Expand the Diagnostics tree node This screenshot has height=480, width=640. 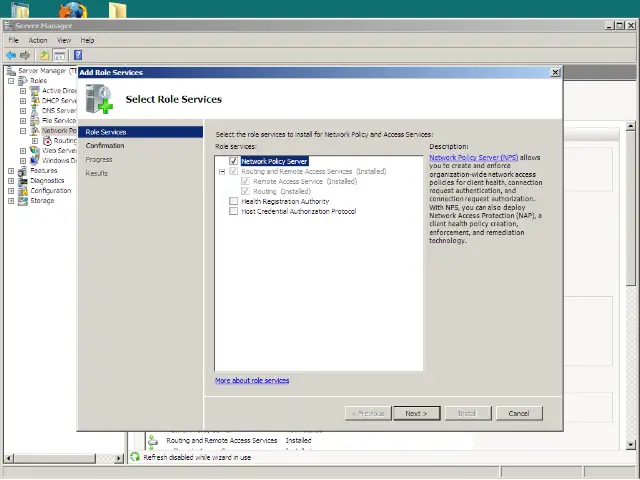click(x=11, y=181)
